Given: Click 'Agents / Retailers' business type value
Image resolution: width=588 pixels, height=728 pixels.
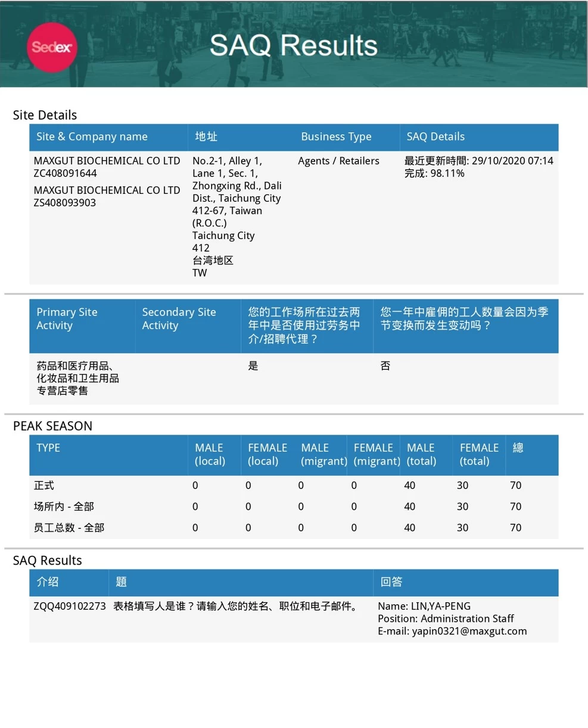Looking at the screenshot, I should click(x=338, y=161).
